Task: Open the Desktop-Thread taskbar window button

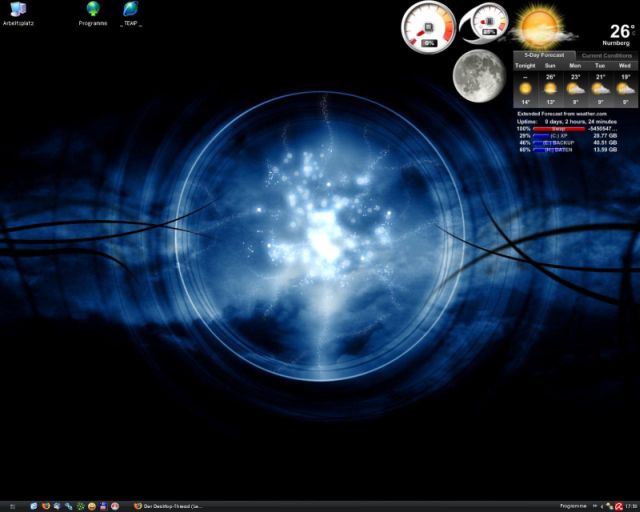Action: pyautogui.click(x=170, y=506)
